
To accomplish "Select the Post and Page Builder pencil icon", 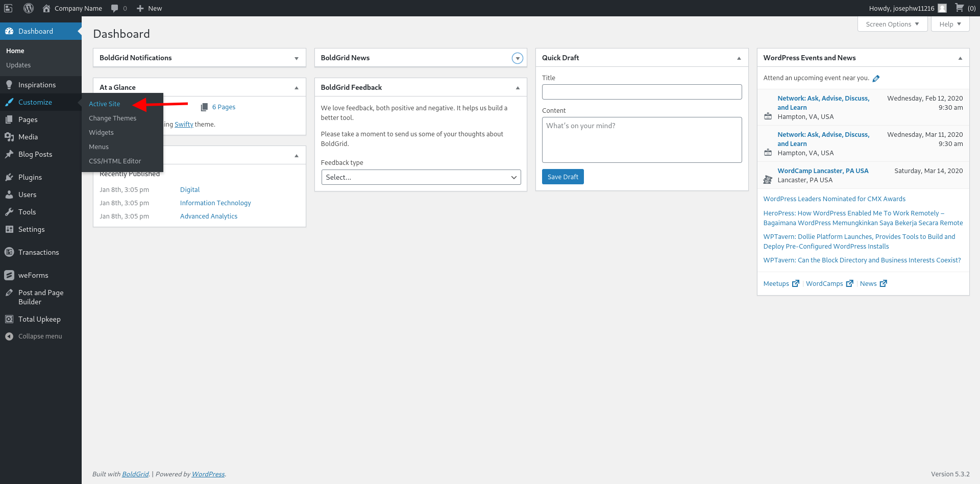I will pyautogui.click(x=9, y=293).
